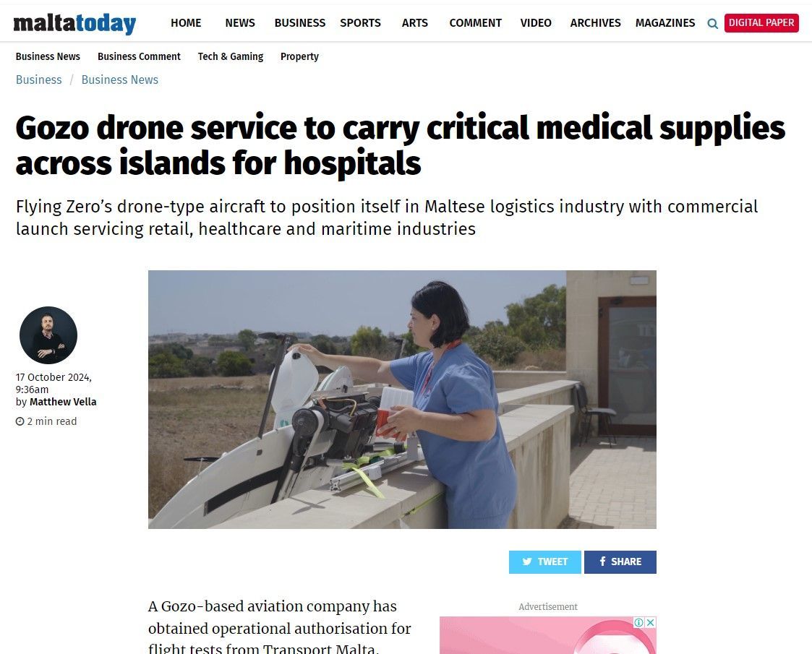812x654 pixels.
Task: Open Matthew Vella author link
Action: pyautogui.click(x=63, y=402)
